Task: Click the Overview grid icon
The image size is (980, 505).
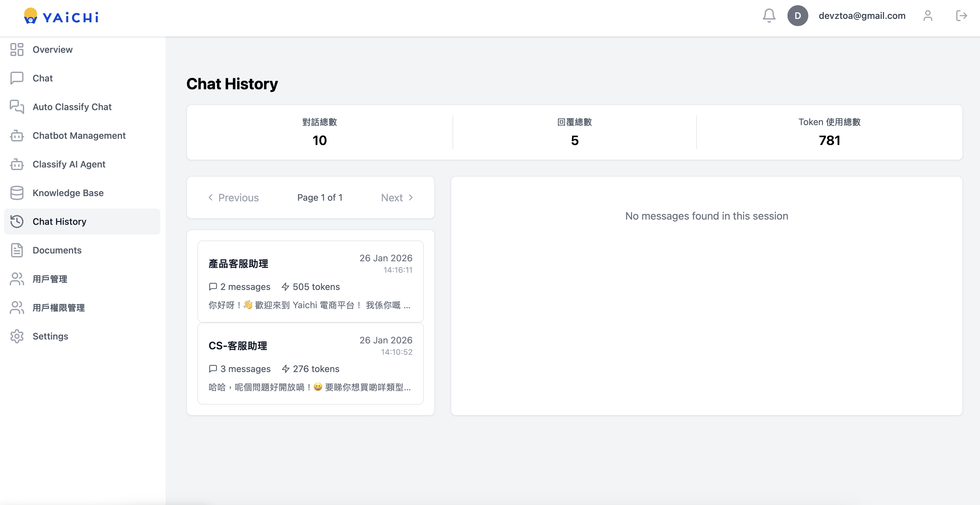Action: [x=17, y=50]
